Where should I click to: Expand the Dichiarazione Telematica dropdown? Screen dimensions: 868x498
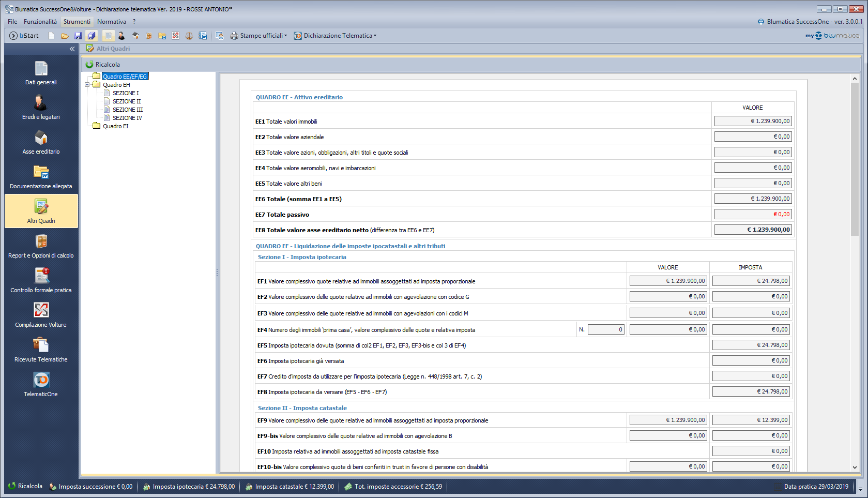(x=336, y=36)
